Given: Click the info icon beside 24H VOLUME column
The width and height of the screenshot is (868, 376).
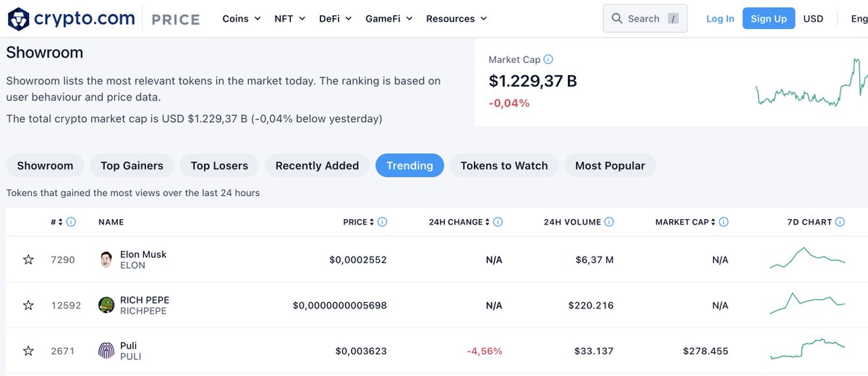Looking at the screenshot, I should (x=609, y=222).
